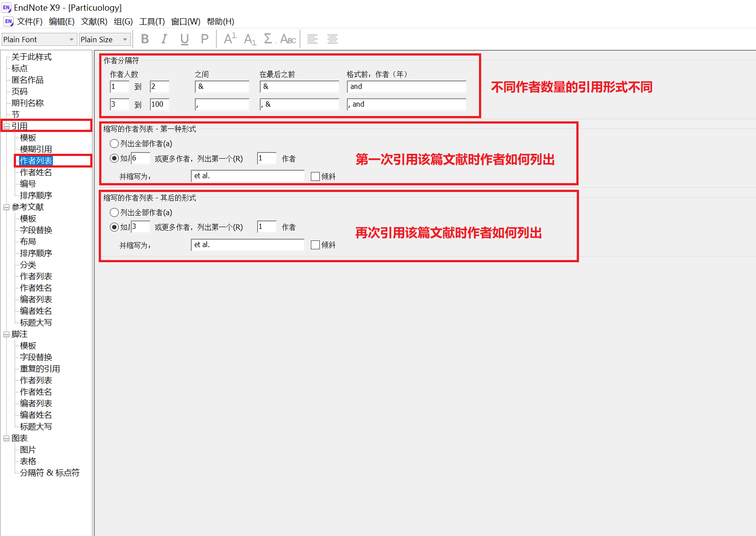Click EndNote app icon in title bar
The width and height of the screenshot is (756, 536).
point(6,8)
